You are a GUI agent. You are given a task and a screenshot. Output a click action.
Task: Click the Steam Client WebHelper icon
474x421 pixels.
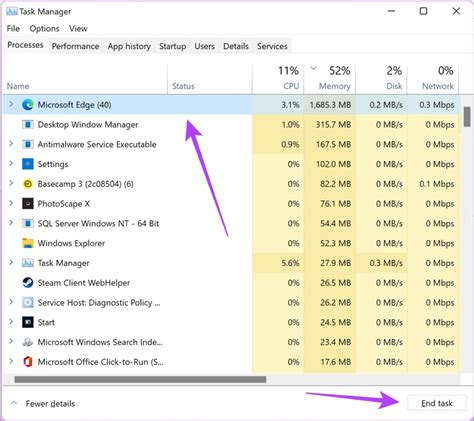28,283
